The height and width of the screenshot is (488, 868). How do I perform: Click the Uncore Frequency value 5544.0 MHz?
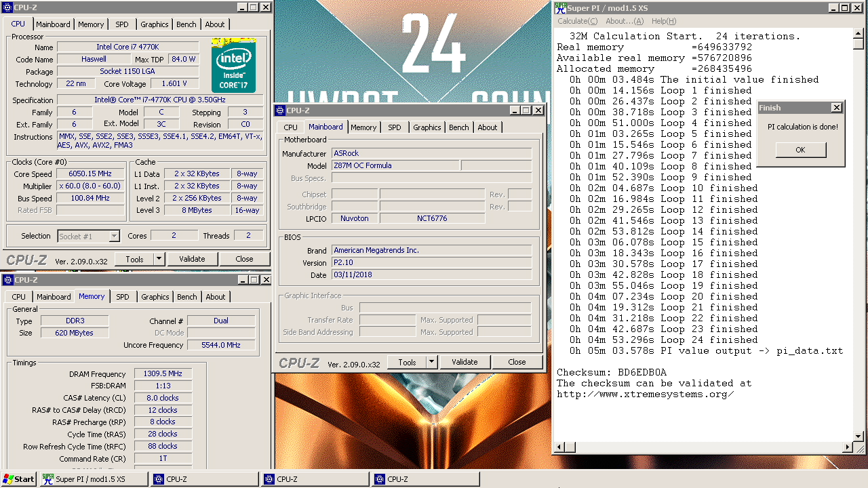[221, 345]
